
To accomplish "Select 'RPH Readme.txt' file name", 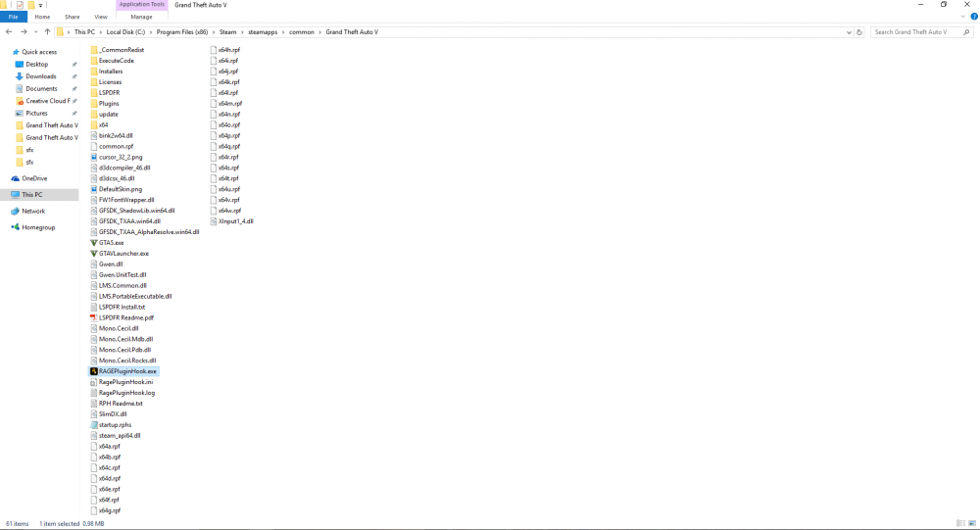I will tap(121, 404).
